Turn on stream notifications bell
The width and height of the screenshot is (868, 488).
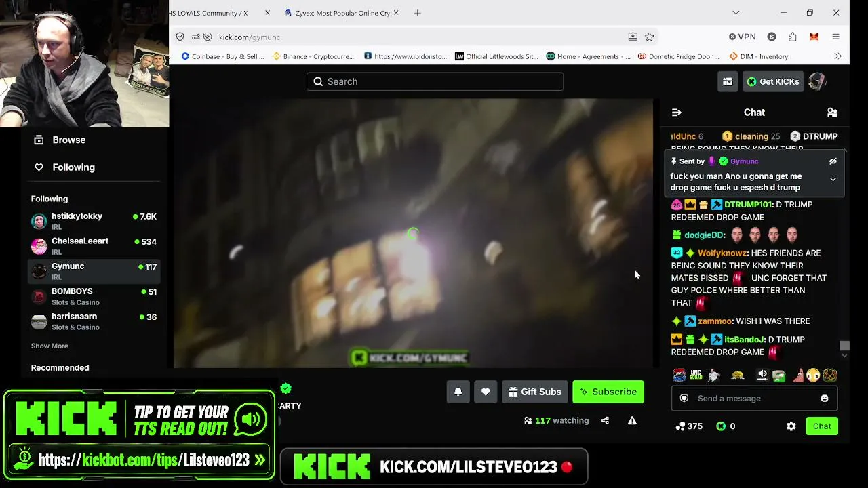(458, 392)
